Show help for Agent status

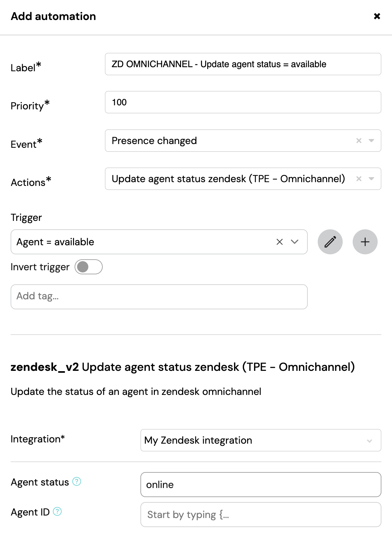(x=77, y=481)
